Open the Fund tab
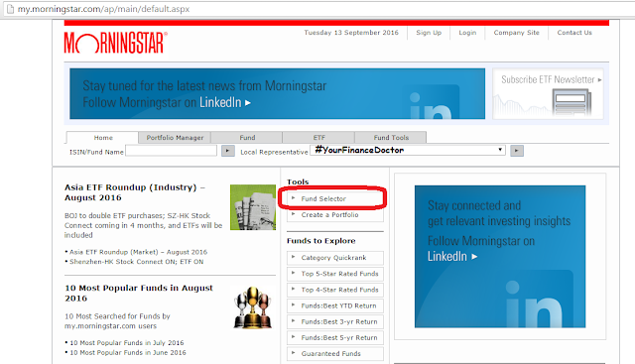The height and width of the screenshot is (364, 635). [x=247, y=138]
